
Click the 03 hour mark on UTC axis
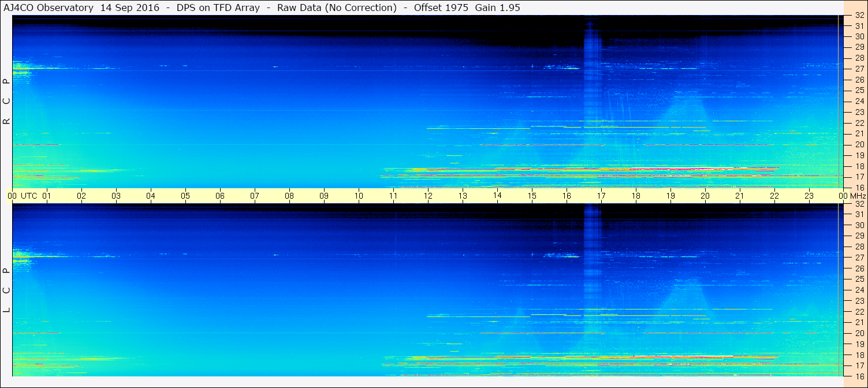click(116, 196)
